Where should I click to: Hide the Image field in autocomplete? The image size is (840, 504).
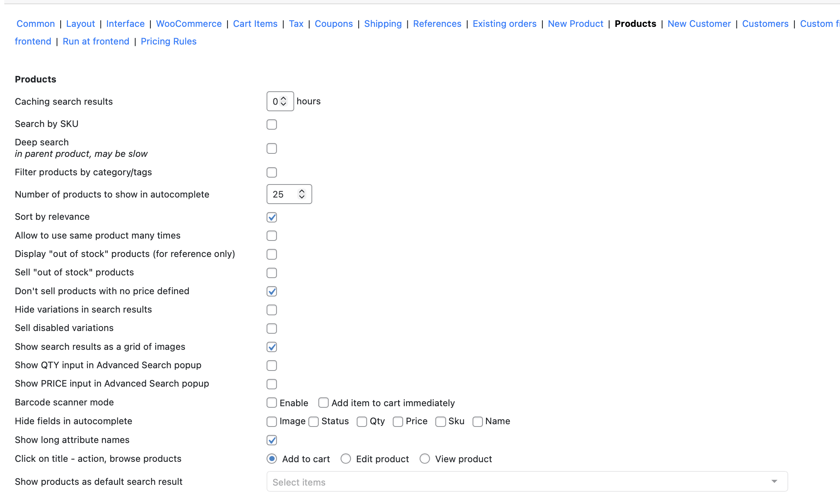[272, 422]
